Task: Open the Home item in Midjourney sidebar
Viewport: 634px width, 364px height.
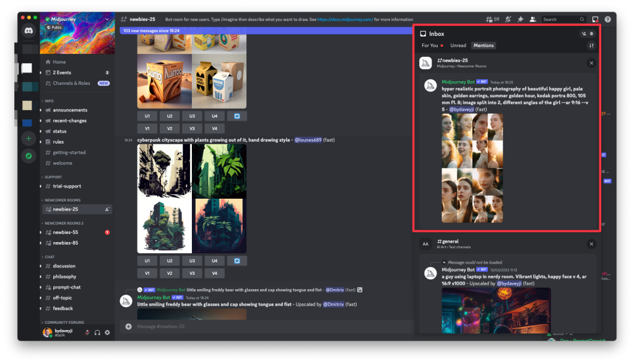Action: click(x=59, y=62)
